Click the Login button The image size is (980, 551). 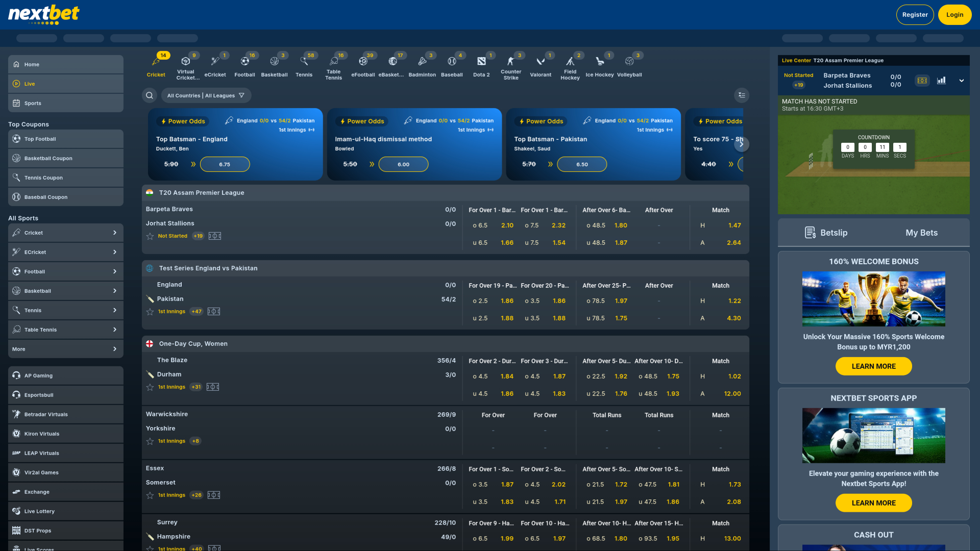tap(954, 15)
